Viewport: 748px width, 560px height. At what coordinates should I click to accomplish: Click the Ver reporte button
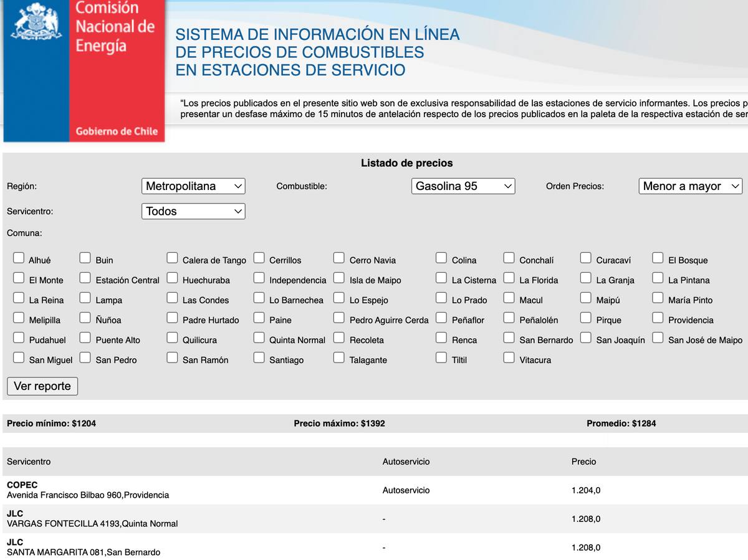click(x=42, y=386)
